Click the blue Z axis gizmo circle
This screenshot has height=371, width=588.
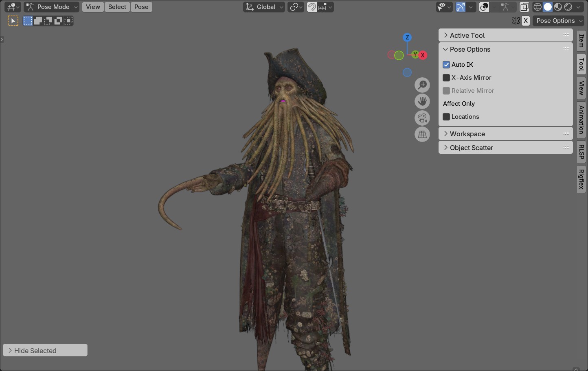tap(407, 37)
